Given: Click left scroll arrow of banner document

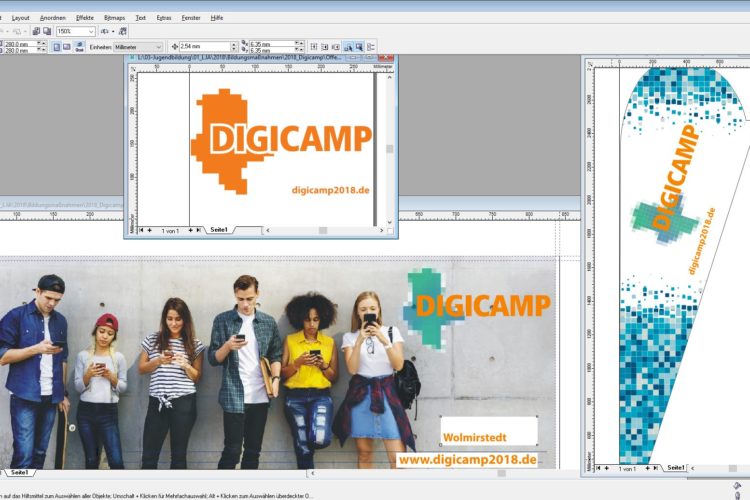Looking at the screenshot, I should (313, 473).
